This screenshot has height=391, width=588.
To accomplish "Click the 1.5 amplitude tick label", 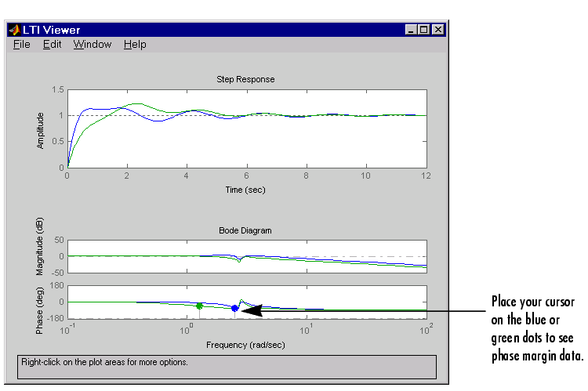I will 58,89.
